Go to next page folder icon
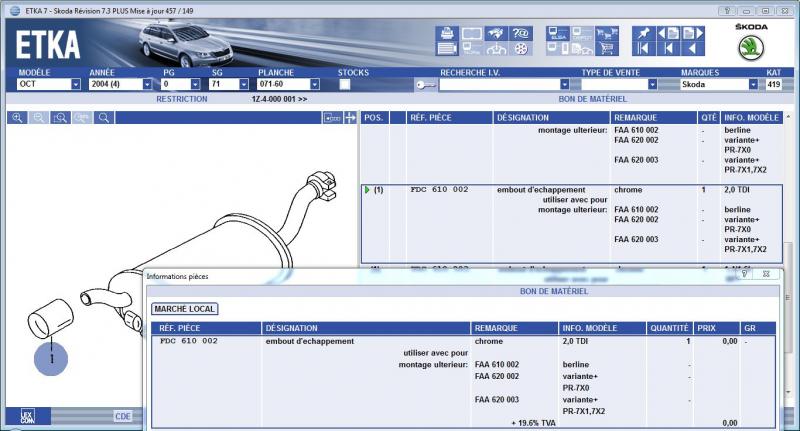 point(693,33)
